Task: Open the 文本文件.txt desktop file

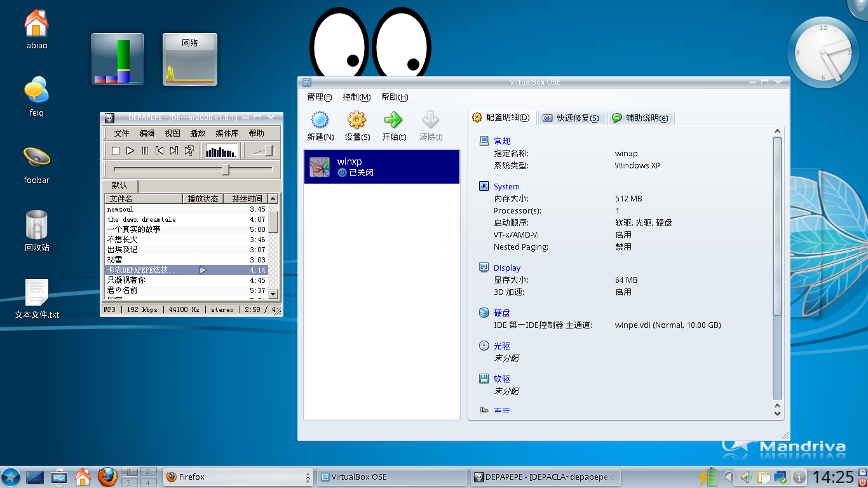Action: (37, 299)
